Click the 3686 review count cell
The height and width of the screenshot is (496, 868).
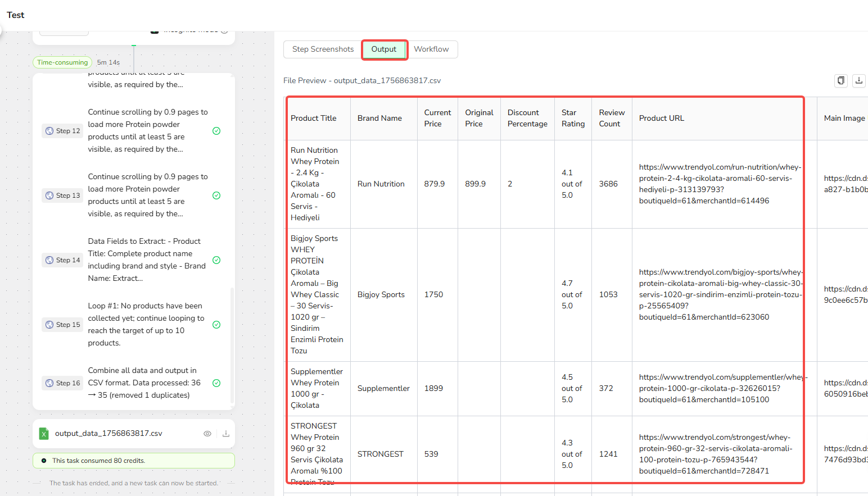click(612, 184)
